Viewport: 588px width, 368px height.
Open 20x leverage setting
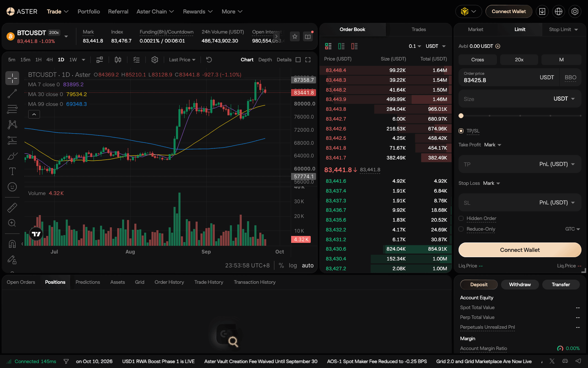(x=519, y=60)
